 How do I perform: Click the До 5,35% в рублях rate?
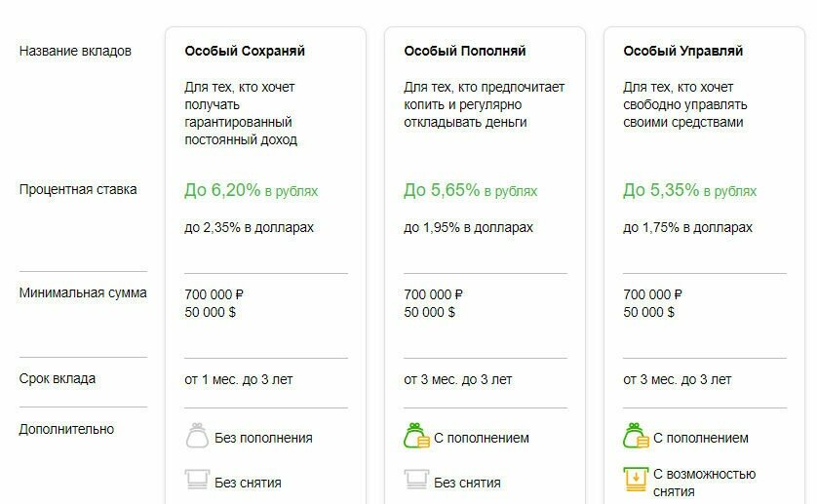(x=690, y=190)
